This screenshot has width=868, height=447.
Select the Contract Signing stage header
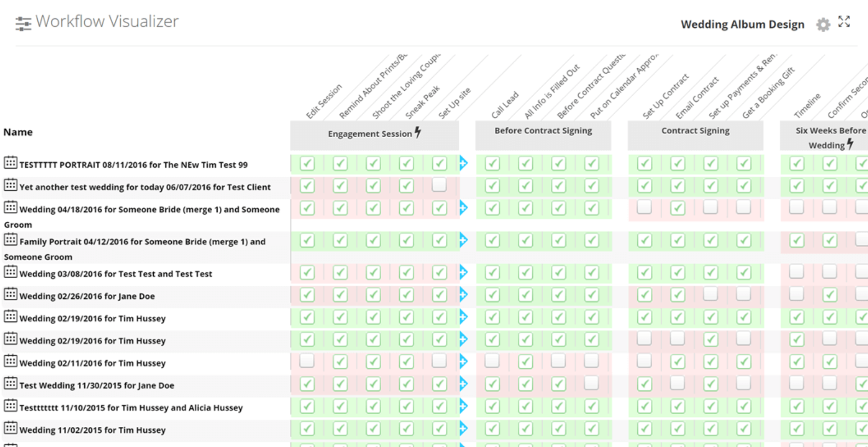[x=695, y=131]
